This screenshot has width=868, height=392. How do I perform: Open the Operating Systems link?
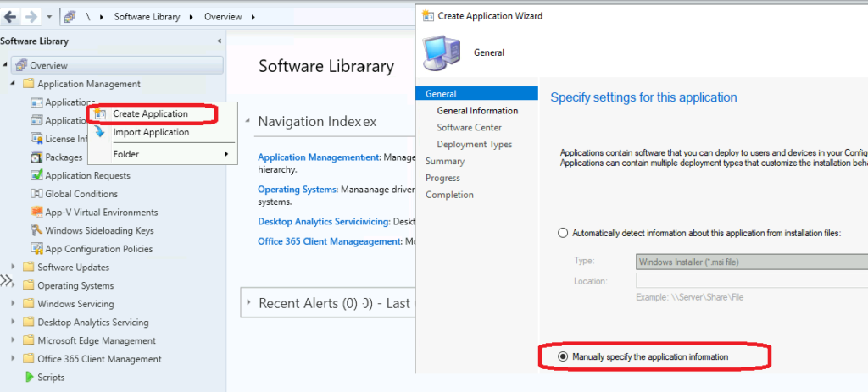coord(298,189)
